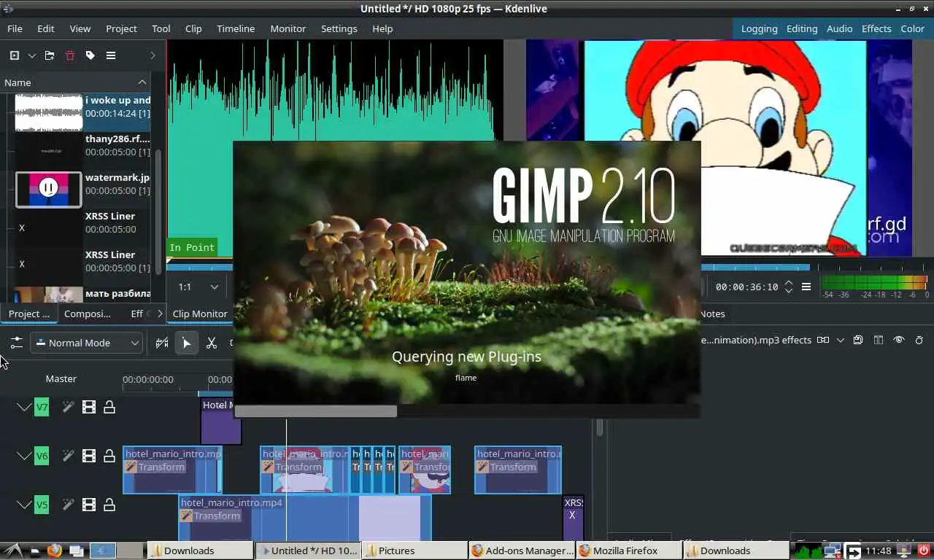Screen dimensions: 934x560
Task: Switch to the Project Bin tab
Action: (x=29, y=314)
